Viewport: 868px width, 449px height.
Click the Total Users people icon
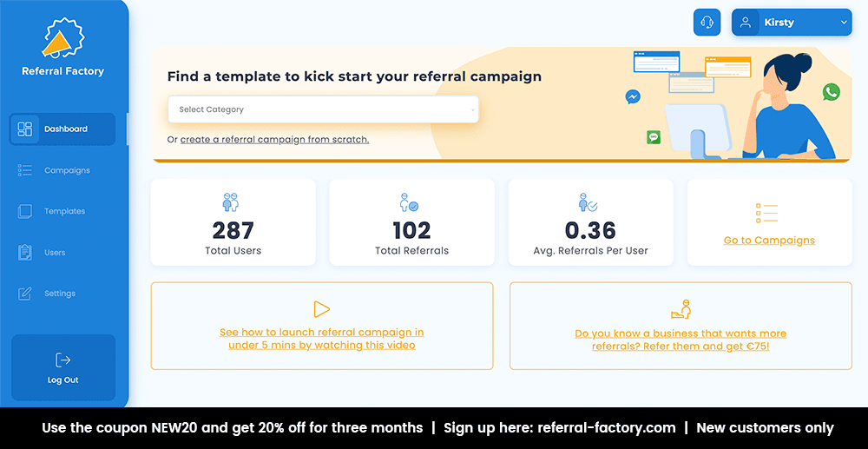click(x=230, y=202)
